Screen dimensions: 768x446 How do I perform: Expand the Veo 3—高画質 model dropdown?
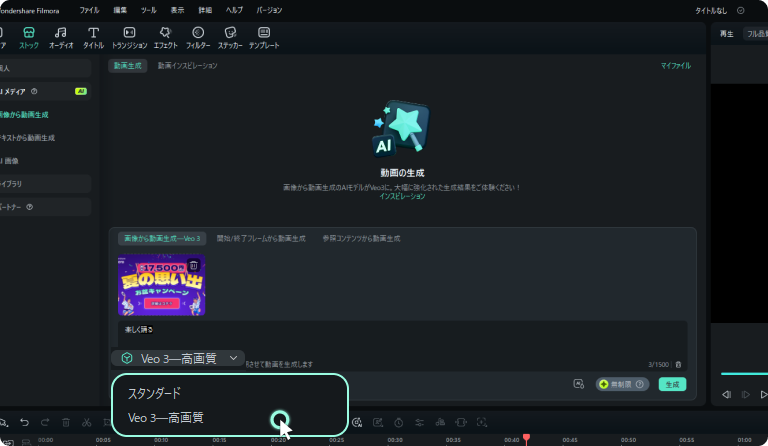[178, 358]
